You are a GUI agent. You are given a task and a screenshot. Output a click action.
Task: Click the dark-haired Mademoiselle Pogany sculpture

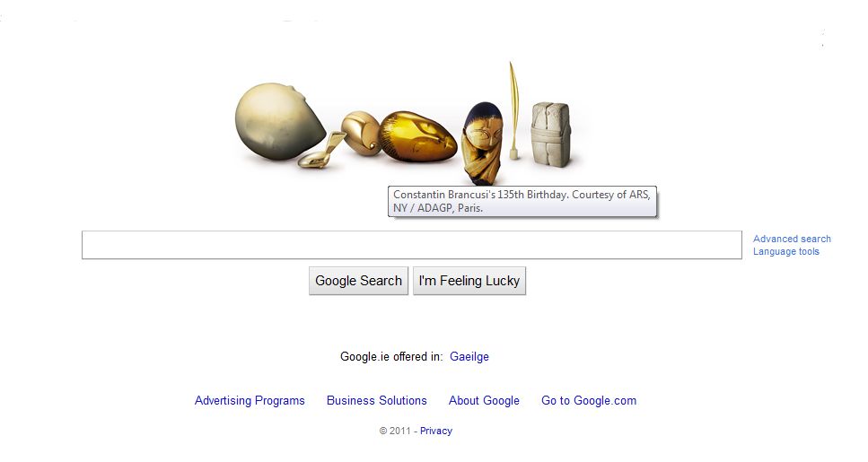[x=483, y=143]
